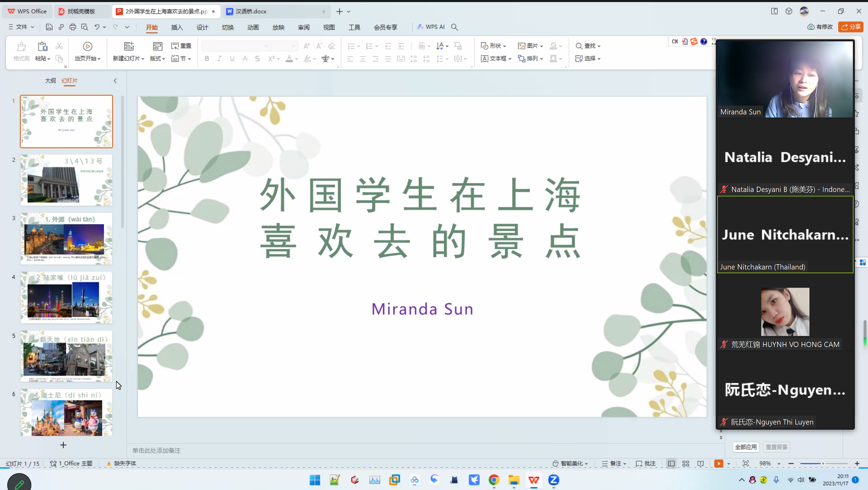This screenshot has height=490, width=868.
Task: Click the Undo arrow icon
Action: [x=97, y=27]
